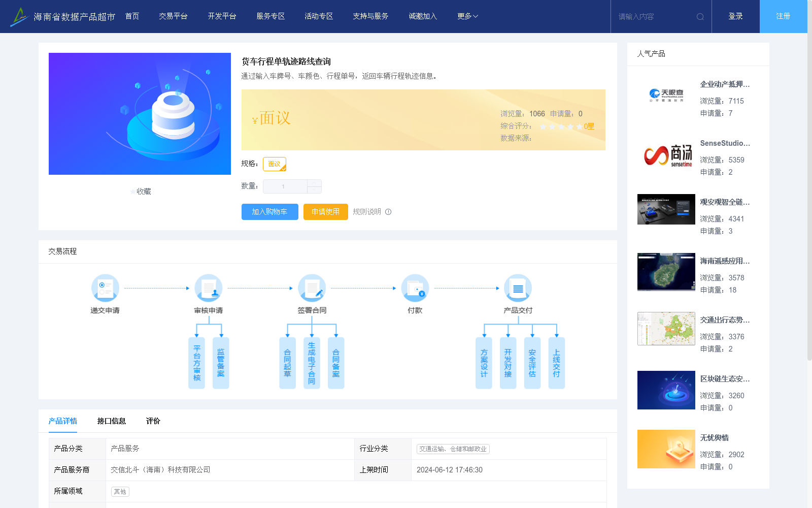
Task: Click the product title 货车行程单轨迹路线查询
Action: tap(286, 61)
